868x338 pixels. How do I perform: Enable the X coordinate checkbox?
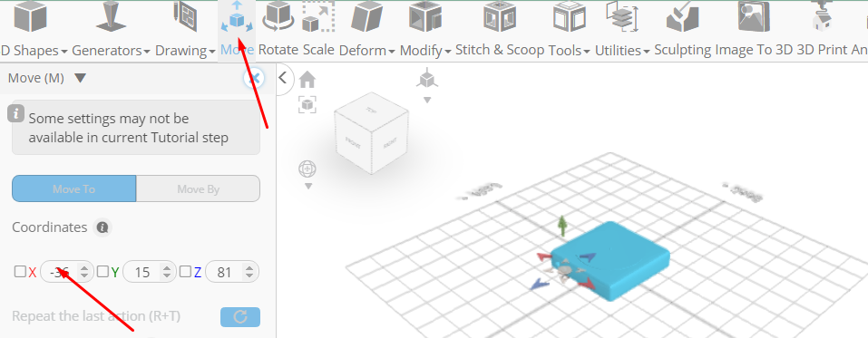point(20,272)
